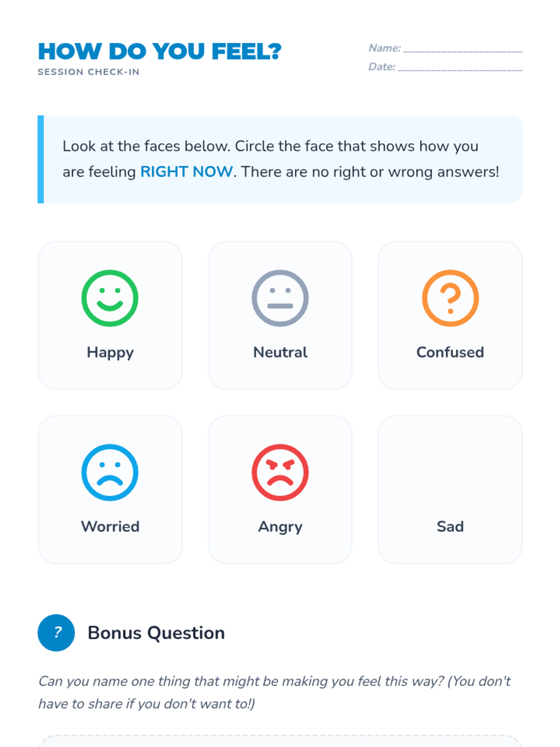Viewport: 560px width, 747px height.
Task: Choose the Sad feeling card
Action: (450, 489)
